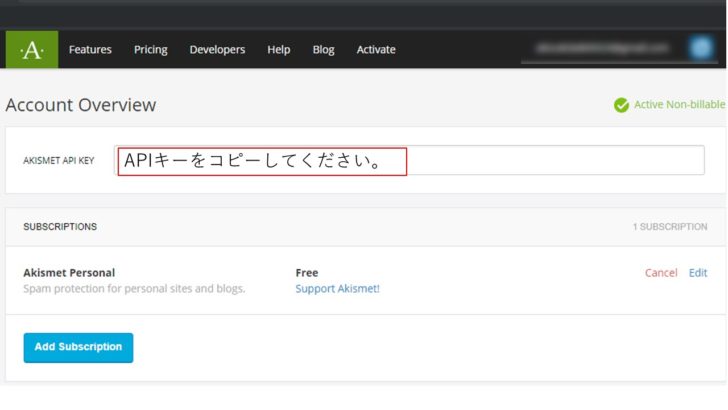Image resolution: width=728 pixels, height=410 pixels.
Task: Open the Support Akismet! link
Action: [x=338, y=288]
